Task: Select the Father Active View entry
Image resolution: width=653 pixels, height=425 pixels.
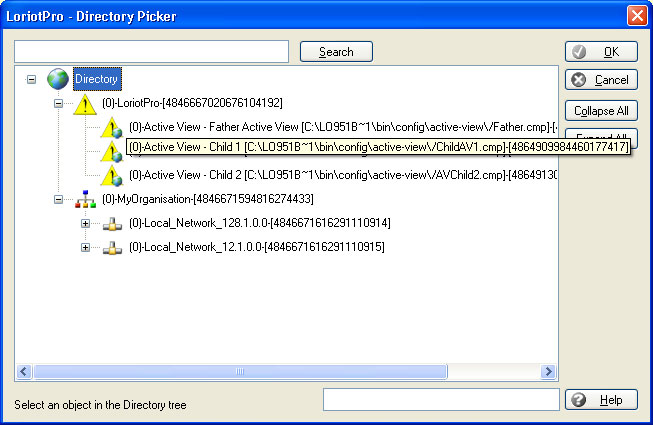Action: click(343, 127)
